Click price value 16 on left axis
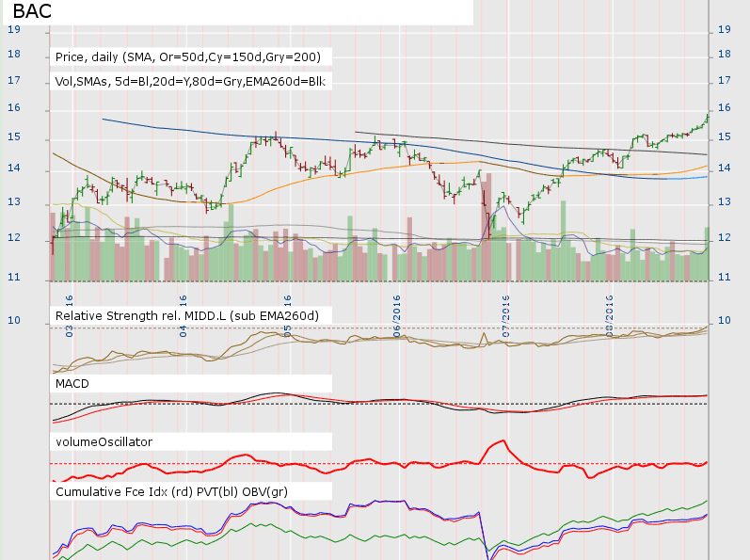The width and height of the screenshot is (750, 560). (x=14, y=107)
